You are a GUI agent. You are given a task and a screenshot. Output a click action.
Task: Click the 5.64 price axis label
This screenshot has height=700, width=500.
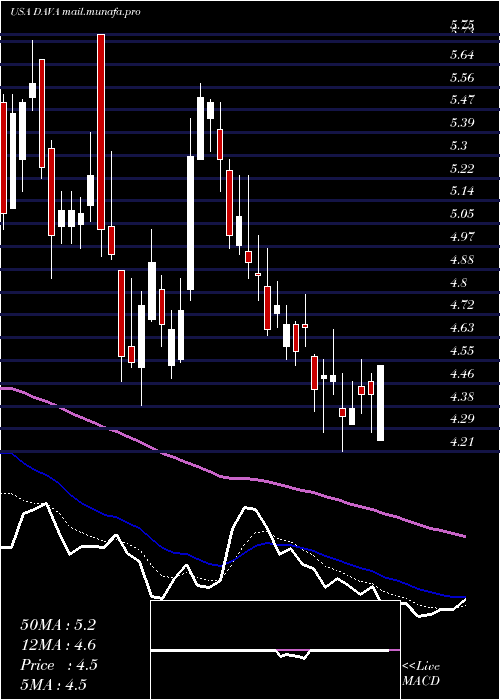tap(462, 55)
